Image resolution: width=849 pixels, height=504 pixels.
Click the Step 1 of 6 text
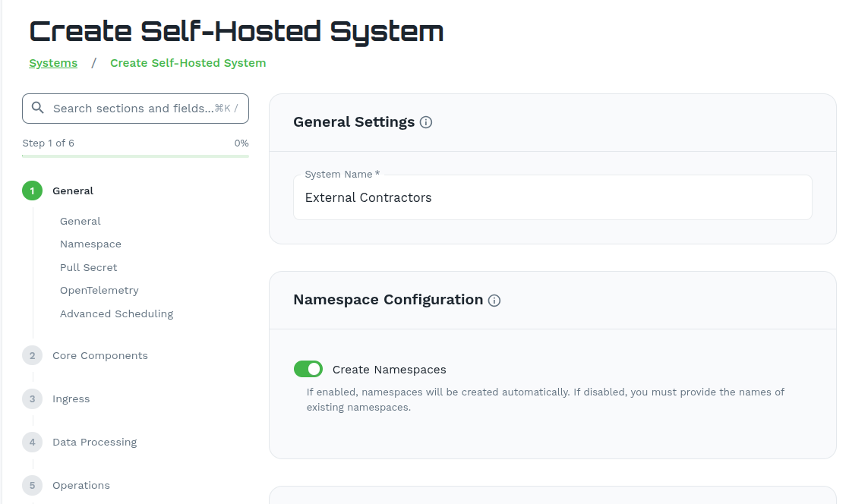[x=48, y=143]
